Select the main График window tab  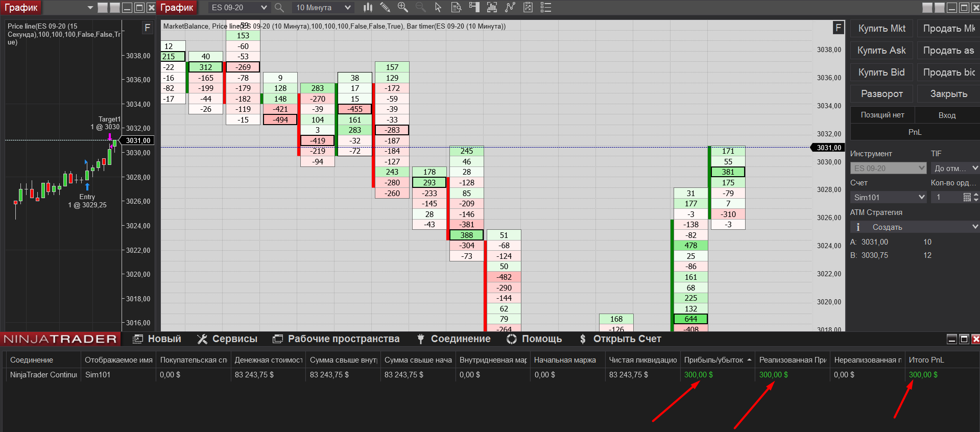(177, 8)
